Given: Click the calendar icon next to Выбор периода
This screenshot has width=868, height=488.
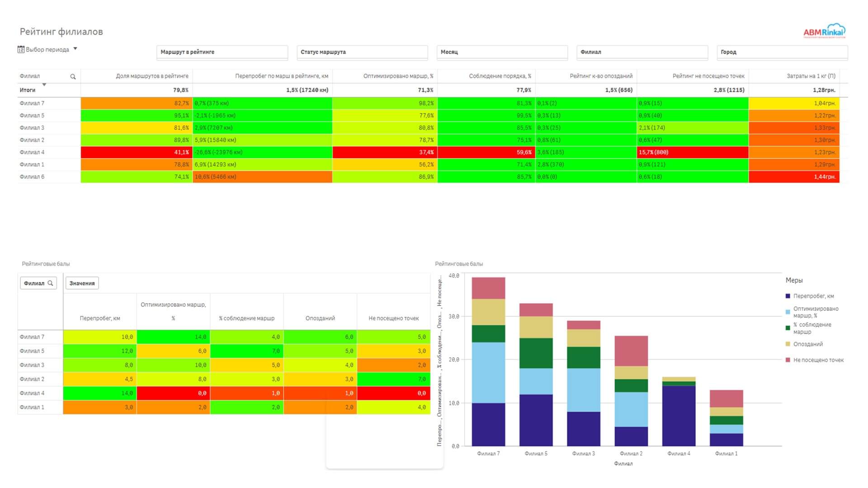Looking at the screenshot, I should pyautogui.click(x=21, y=49).
